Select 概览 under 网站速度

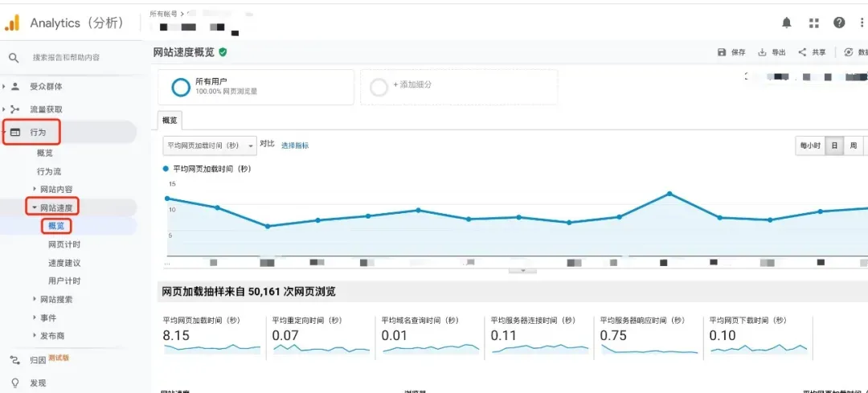tap(56, 226)
